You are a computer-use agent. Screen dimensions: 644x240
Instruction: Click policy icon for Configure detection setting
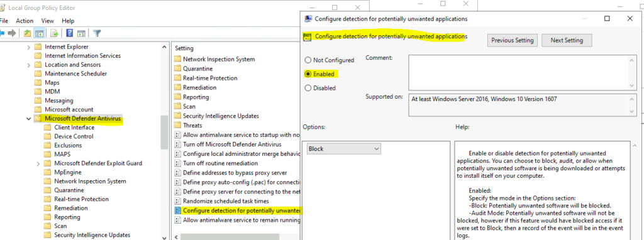[x=177, y=210]
